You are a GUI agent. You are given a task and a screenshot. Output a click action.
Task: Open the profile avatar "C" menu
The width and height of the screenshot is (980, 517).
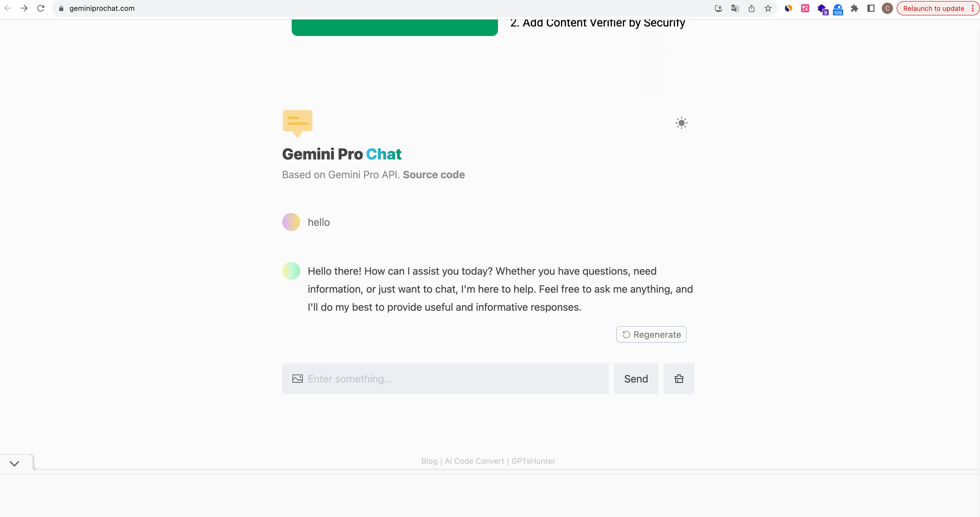click(887, 8)
